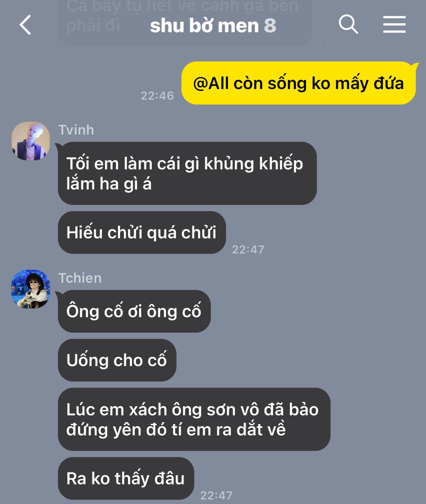Select message 'Hiếu chửi quá chửi'
Image resolution: width=426 pixels, height=504 pixels.
click(x=142, y=232)
